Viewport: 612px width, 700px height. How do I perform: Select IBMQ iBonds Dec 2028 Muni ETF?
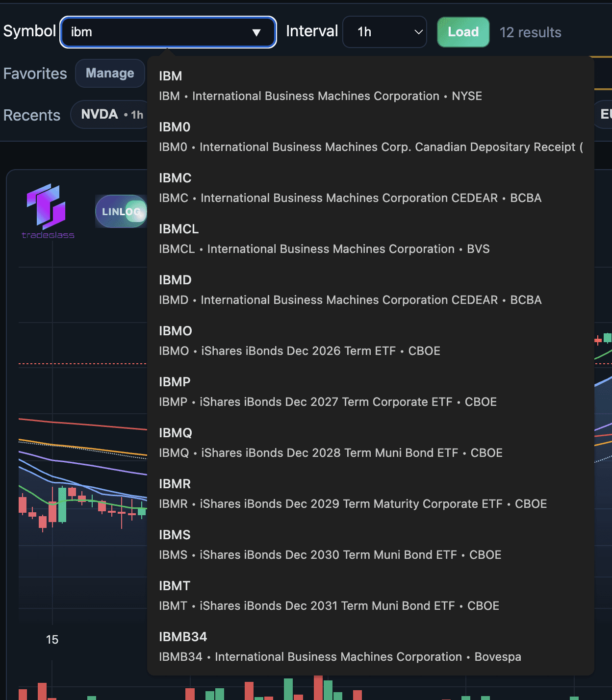(x=371, y=443)
